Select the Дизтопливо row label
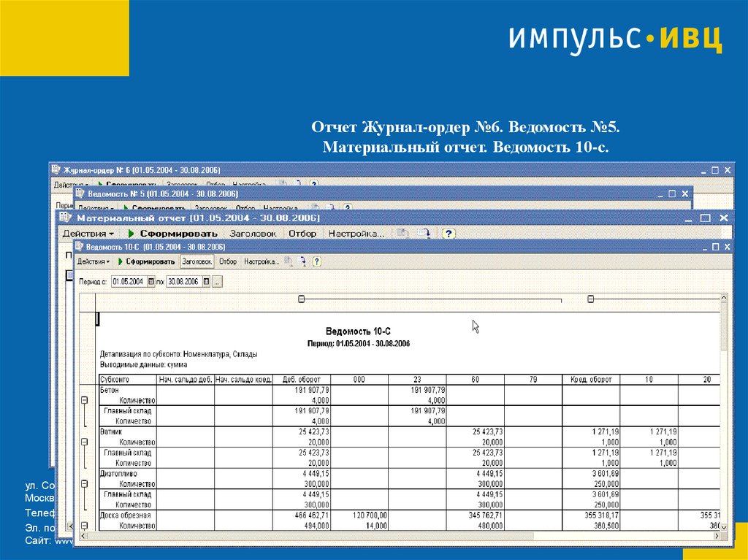 coord(118,474)
